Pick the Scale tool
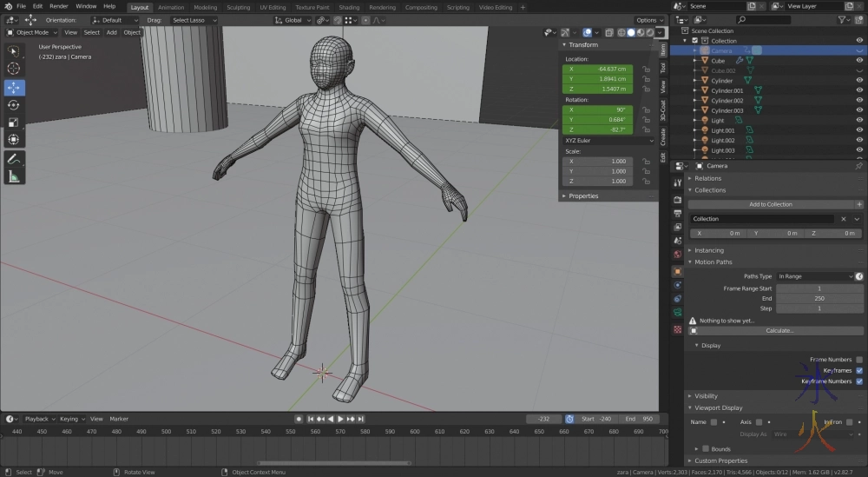Screen dimensions: 868x477 pos(14,123)
